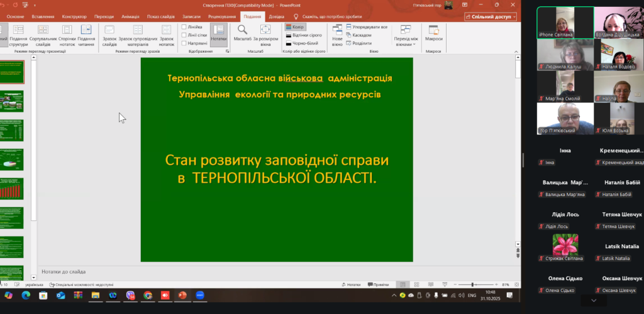Select the Відтінки сірого grayscale color mode
The height and width of the screenshot is (314, 644).
pos(305,36)
